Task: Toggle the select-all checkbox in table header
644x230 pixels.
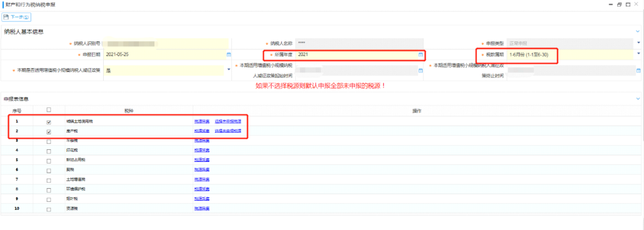Action: pos(49,110)
